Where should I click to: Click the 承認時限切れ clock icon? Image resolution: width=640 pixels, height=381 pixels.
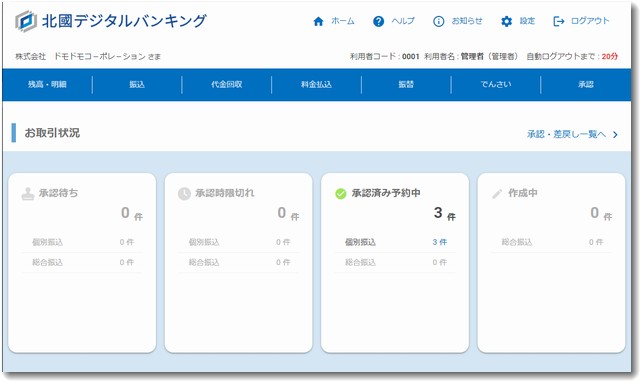coord(184,194)
